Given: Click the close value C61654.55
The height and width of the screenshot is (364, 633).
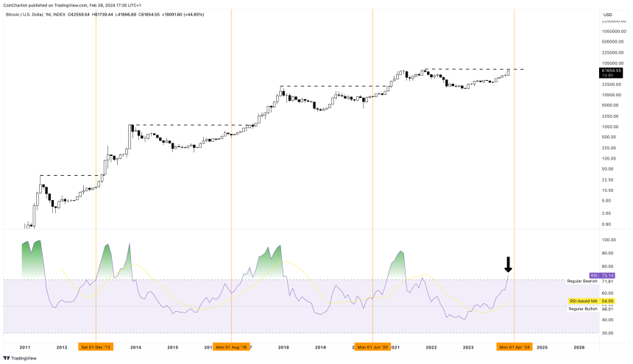Looking at the screenshot, I should point(149,15).
